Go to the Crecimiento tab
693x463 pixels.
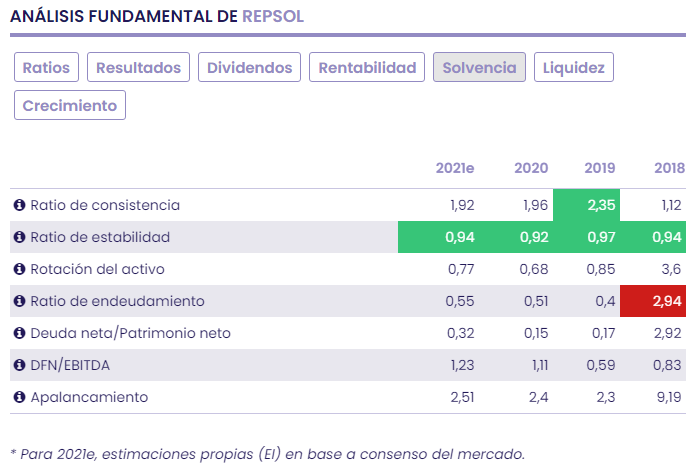tap(70, 105)
